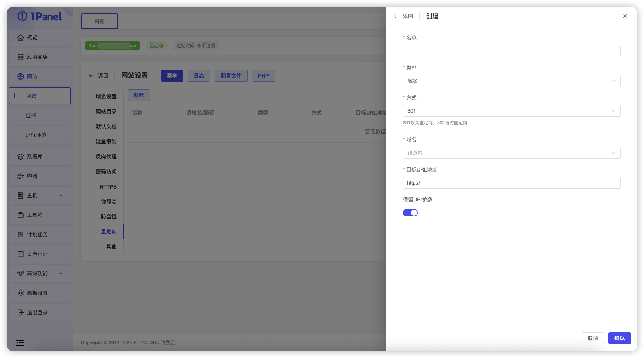Confirm the form with 确认 button

(619, 338)
